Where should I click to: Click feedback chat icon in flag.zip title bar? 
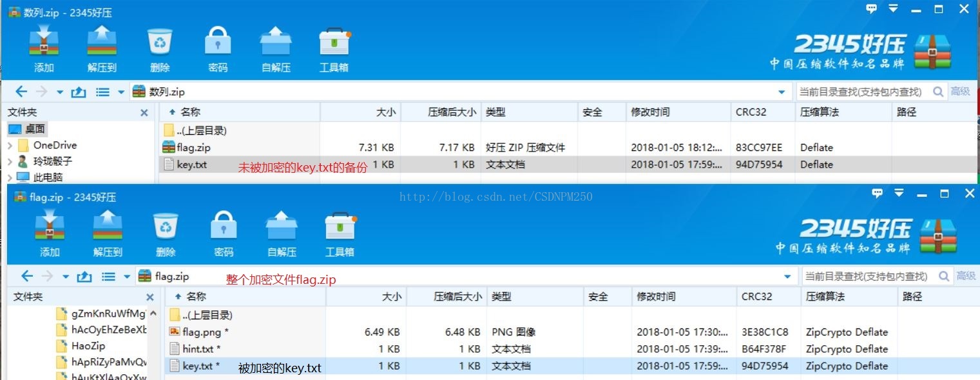[x=877, y=193]
